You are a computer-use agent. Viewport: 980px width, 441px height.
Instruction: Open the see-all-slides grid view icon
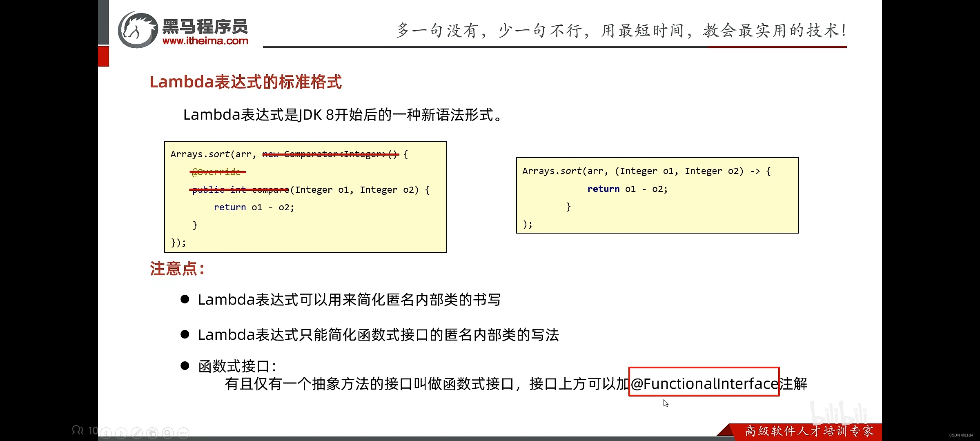153,433
